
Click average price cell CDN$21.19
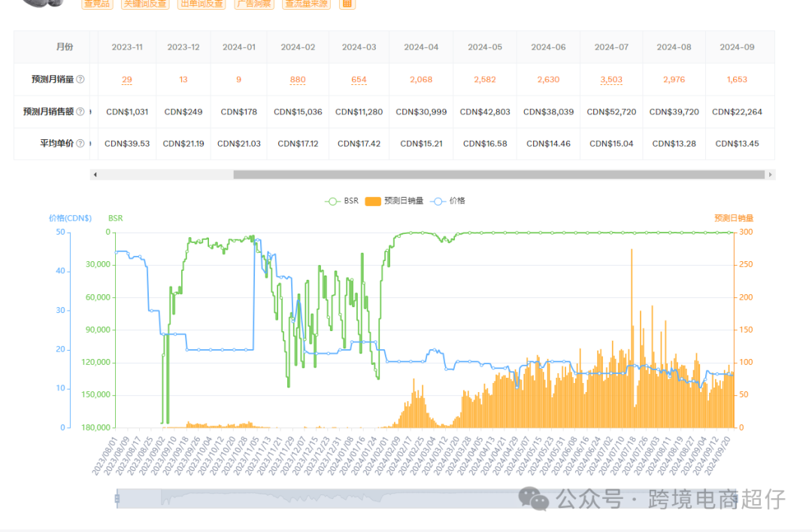[x=183, y=144]
